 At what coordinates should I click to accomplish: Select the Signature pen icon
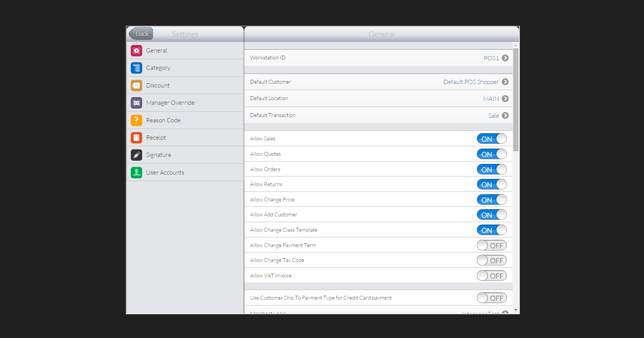click(x=136, y=155)
